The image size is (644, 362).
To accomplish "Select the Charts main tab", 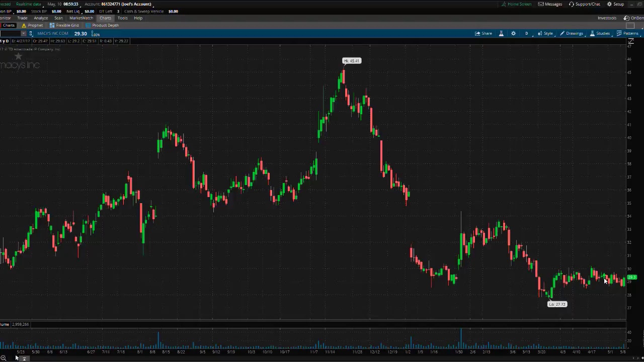I will 105,18.
